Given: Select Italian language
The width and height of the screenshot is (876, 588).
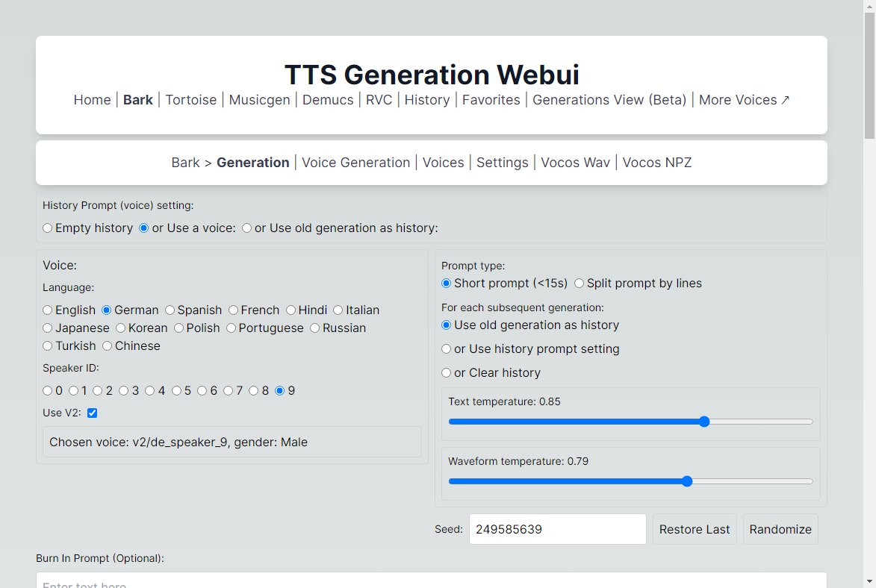Looking at the screenshot, I should [338, 310].
